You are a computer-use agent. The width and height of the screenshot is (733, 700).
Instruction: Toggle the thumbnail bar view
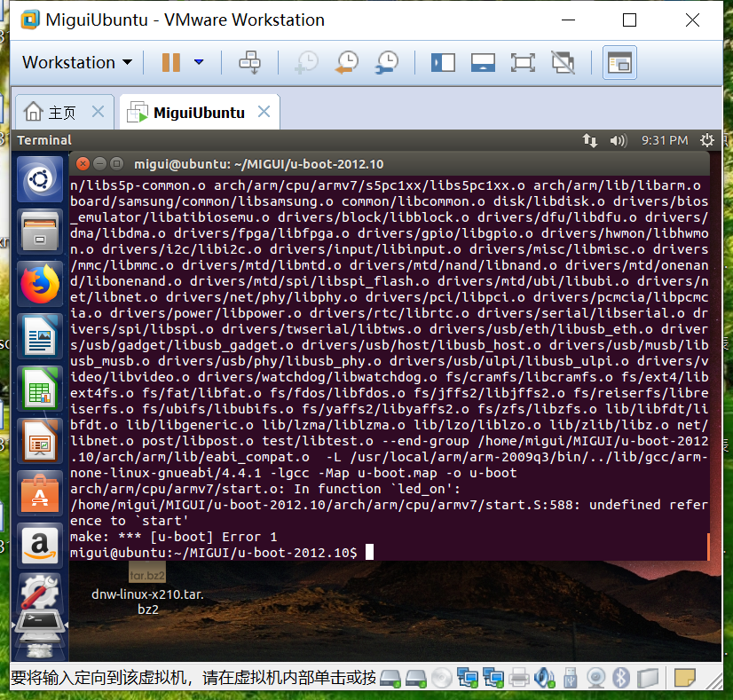[483, 62]
